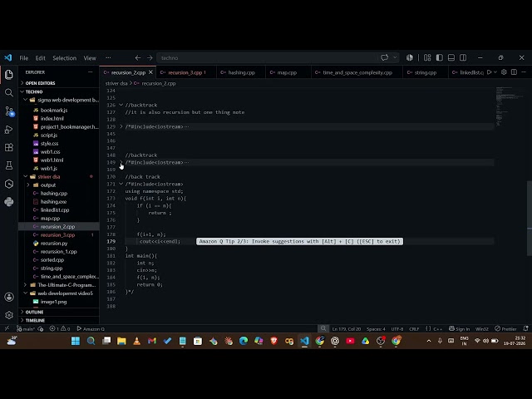Open editor More Actions ellipsis
532x399 pixels.
[524, 72]
